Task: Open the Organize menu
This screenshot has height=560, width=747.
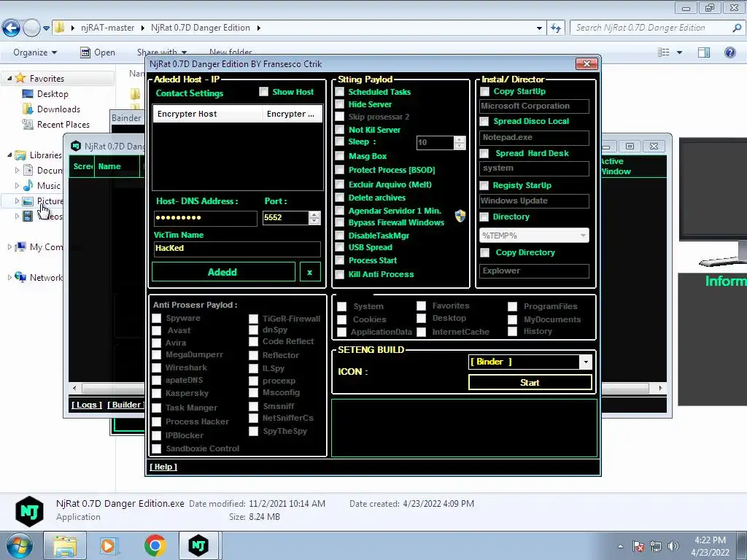Action: (35, 52)
